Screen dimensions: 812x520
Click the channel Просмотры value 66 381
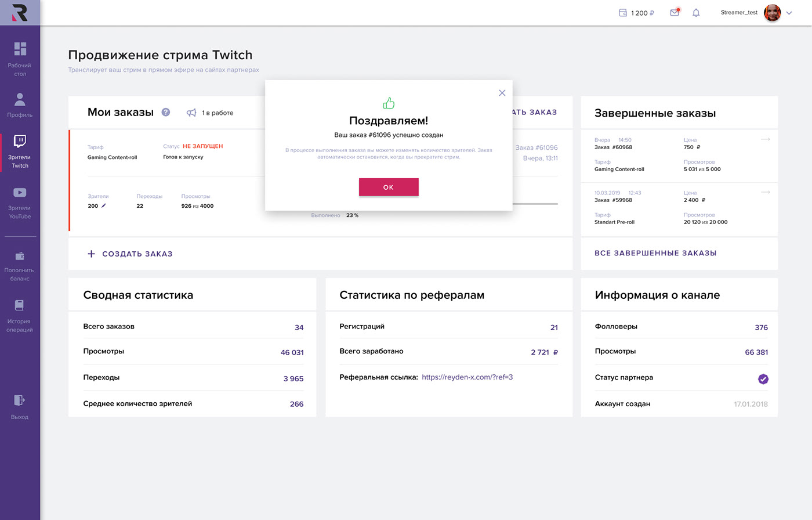756,352
